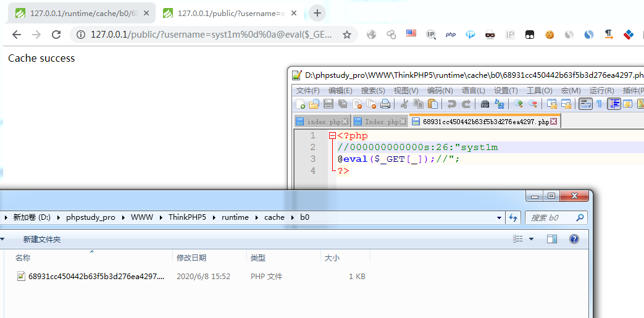Open 编码(N) menu in Notepad++
The height and width of the screenshot is (318, 644).
(x=440, y=90)
